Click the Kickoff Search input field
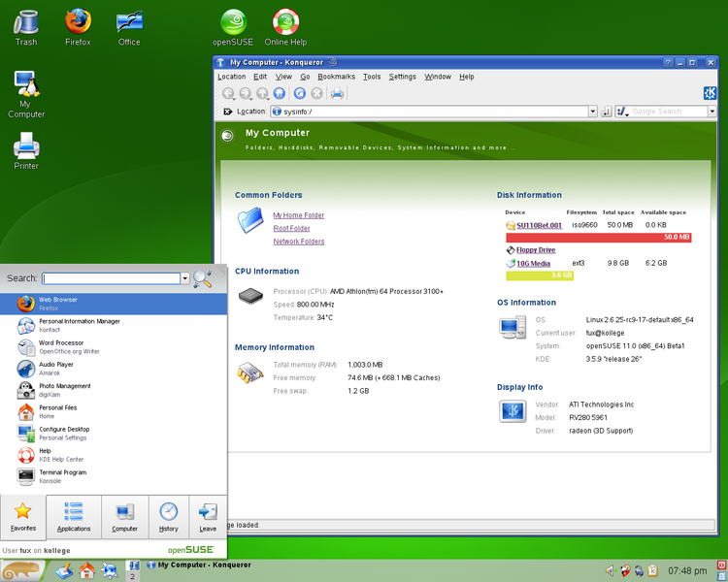The width and height of the screenshot is (728, 582). coord(111,278)
